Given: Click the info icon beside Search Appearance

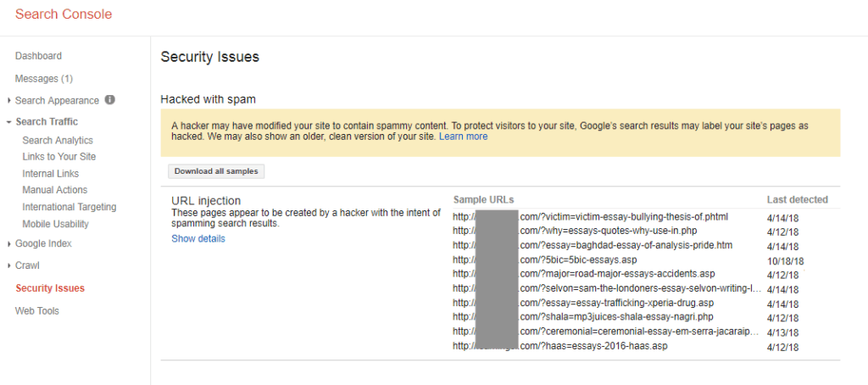Looking at the screenshot, I should point(110,100).
